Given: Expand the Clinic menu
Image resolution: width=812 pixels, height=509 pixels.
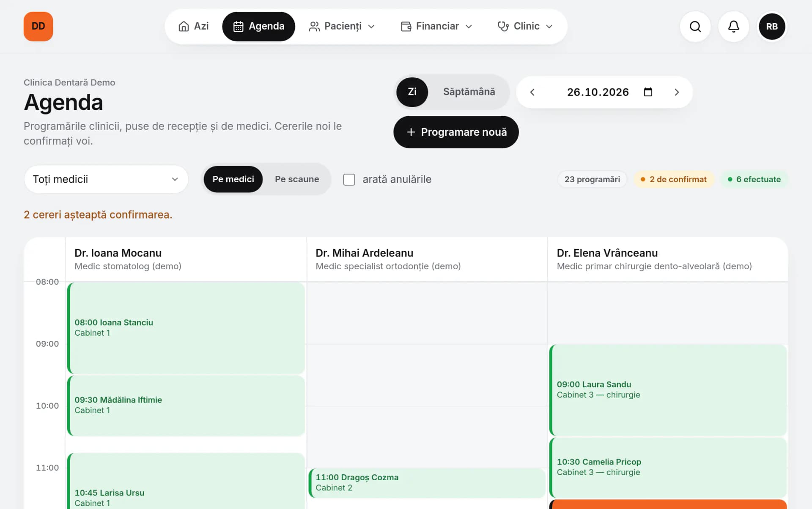Looking at the screenshot, I should (x=525, y=26).
